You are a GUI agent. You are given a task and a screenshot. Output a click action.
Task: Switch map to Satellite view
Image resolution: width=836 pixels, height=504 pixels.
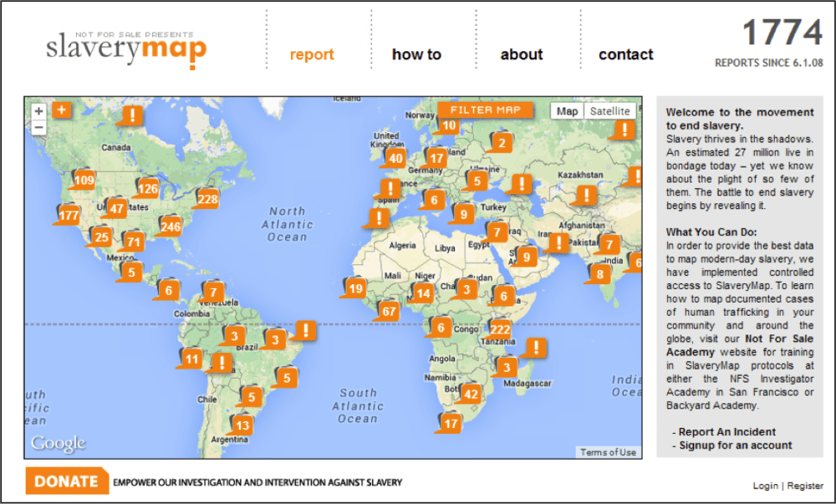pos(609,111)
